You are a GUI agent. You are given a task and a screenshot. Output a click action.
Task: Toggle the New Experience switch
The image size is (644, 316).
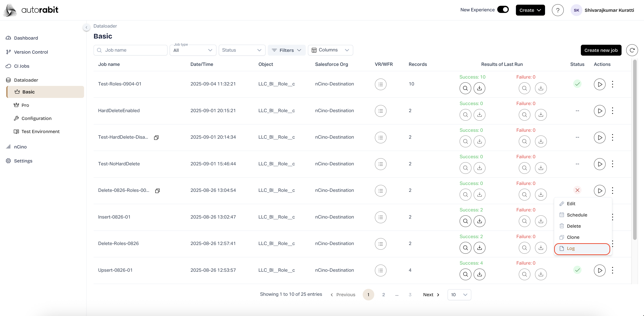point(503,10)
